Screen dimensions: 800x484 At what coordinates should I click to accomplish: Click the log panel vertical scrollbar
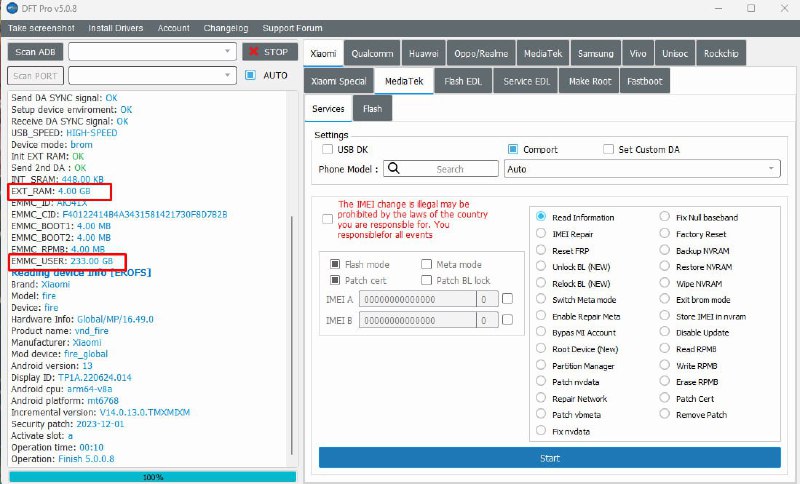click(292, 335)
